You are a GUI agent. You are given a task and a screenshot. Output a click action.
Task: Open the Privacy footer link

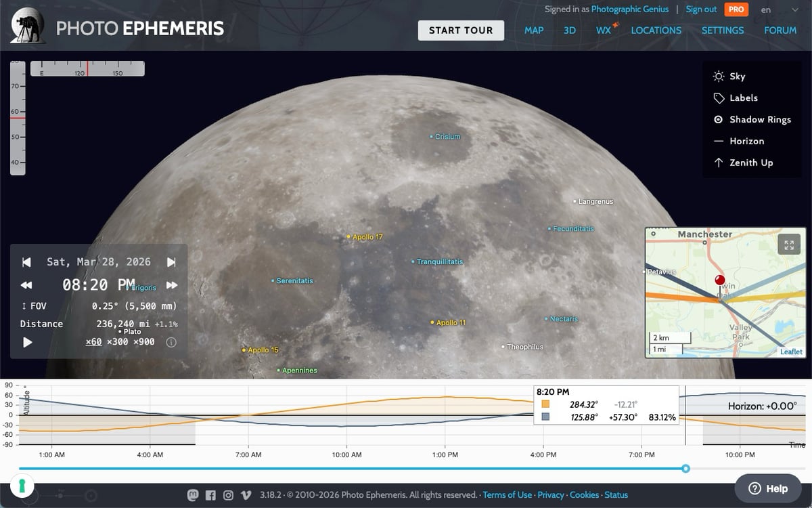click(551, 495)
